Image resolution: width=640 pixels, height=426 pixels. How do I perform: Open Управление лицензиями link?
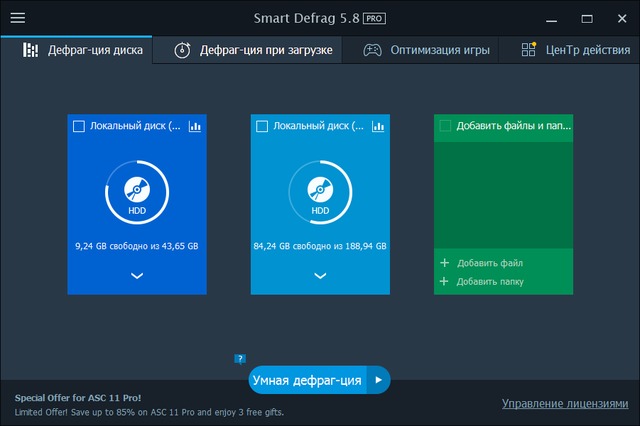[564, 403]
